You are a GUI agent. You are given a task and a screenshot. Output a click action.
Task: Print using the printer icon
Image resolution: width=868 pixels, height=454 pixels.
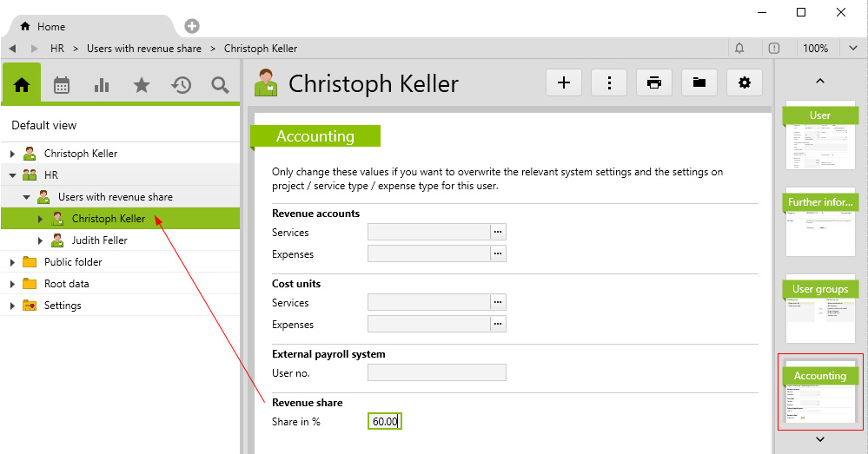pyautogui.click(x=654, y=82)
